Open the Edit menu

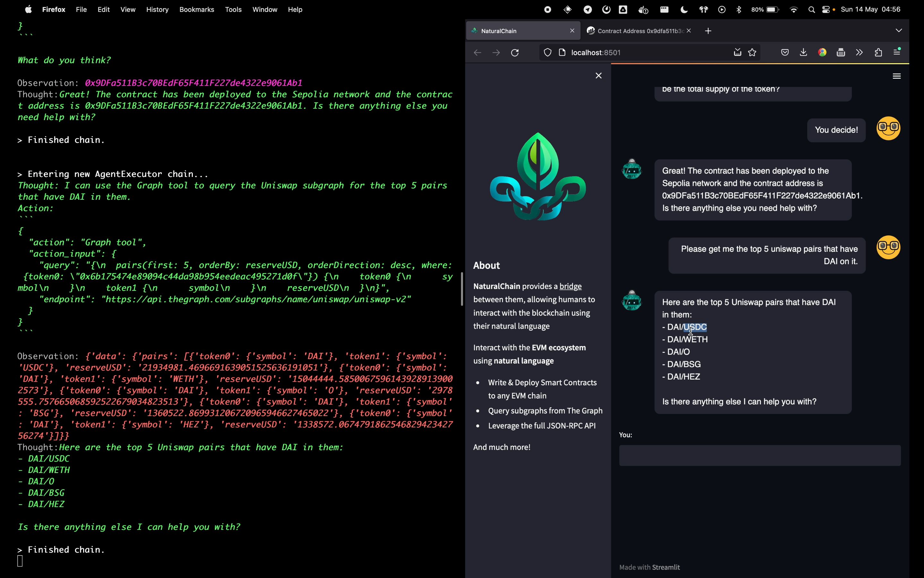[104, 10]
